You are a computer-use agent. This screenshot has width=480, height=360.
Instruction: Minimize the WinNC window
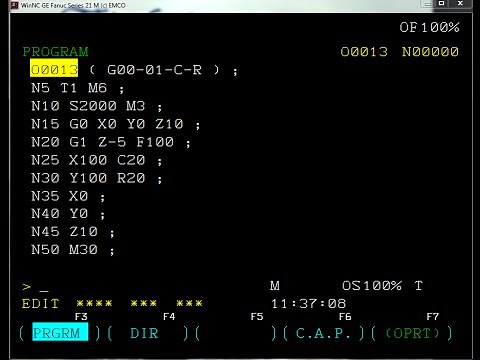click(428, 4)
